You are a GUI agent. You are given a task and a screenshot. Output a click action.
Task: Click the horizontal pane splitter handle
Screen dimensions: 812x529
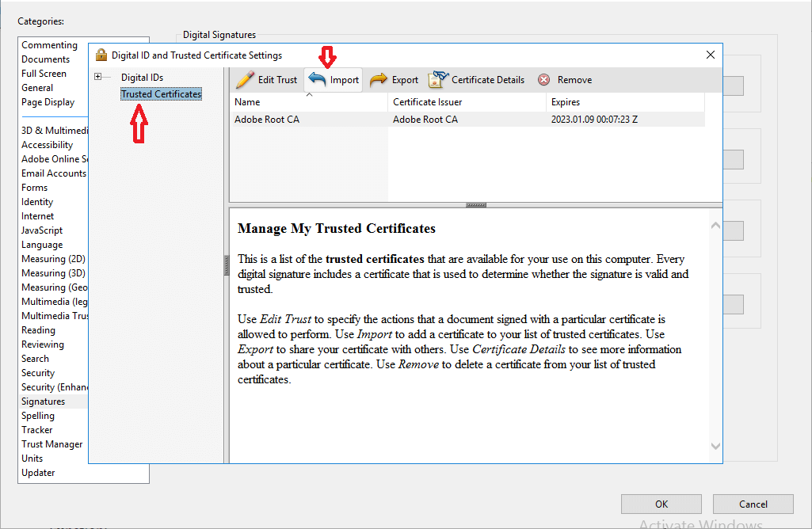tap(476, 204)
